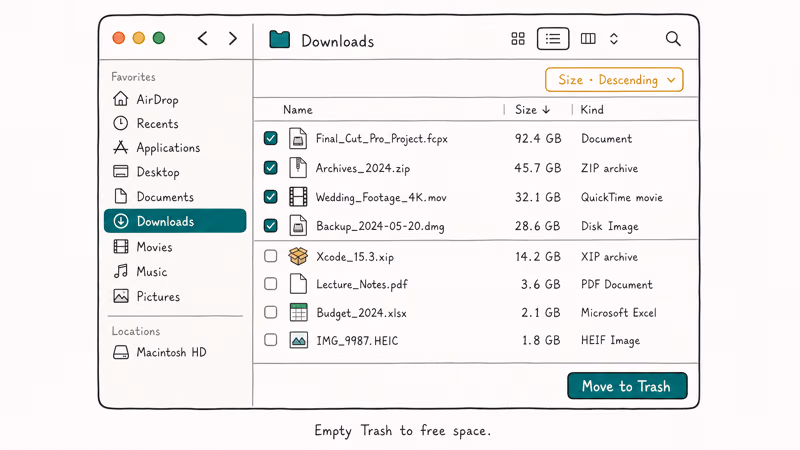Click the Locations section header
Image resolution: width=800 pixels, height=450 pixels.
coord(136,331)
